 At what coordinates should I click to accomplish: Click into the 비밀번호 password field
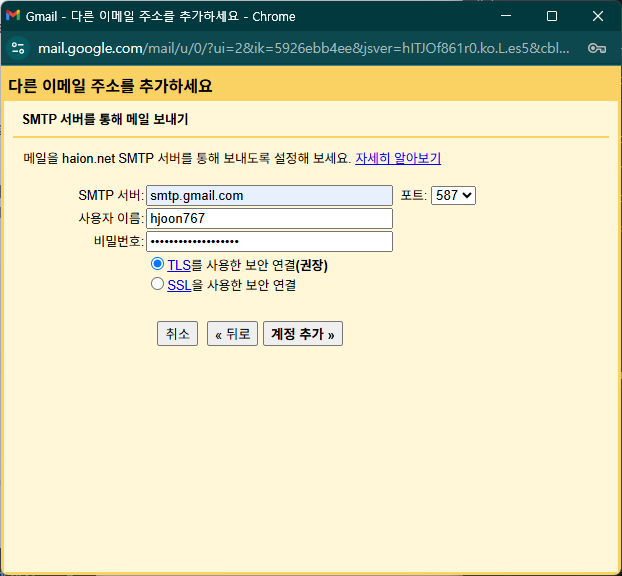(x=269, y=242)
